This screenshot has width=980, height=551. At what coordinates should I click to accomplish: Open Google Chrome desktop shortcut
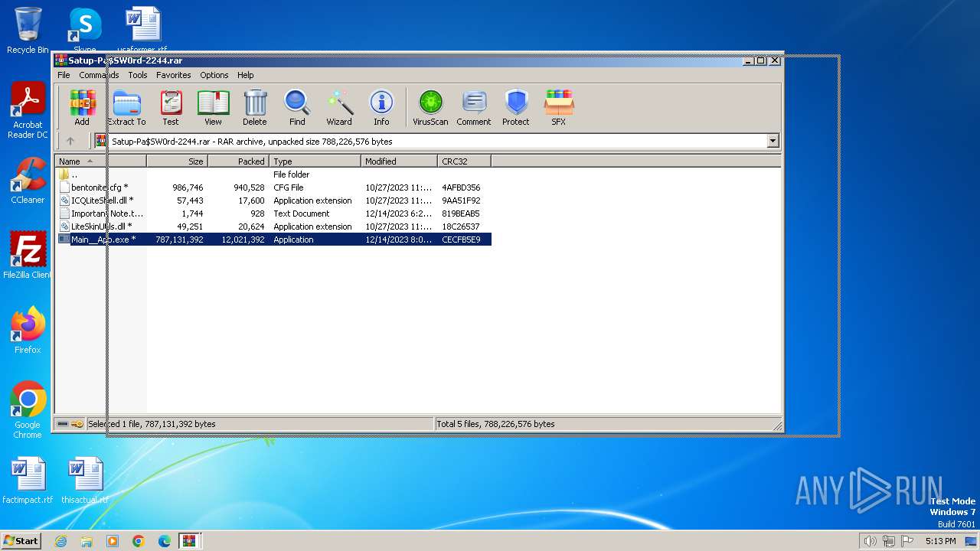click(x=28, y=409)
